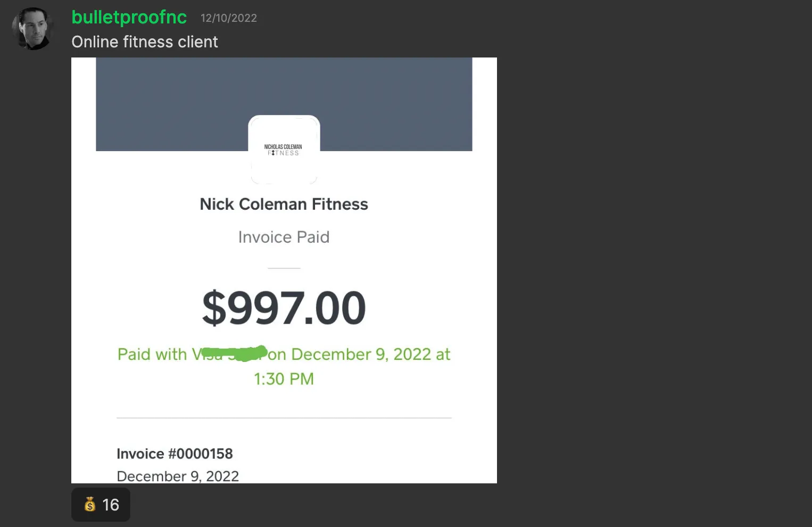The image size is (812, 527).
Task: Open the bulletproofnc username profile
Action: [x=129, y=17]
